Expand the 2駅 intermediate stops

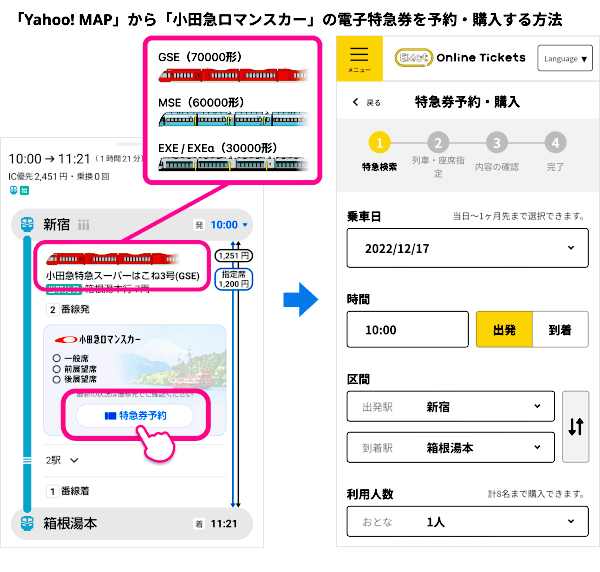(x=62, y=460)
